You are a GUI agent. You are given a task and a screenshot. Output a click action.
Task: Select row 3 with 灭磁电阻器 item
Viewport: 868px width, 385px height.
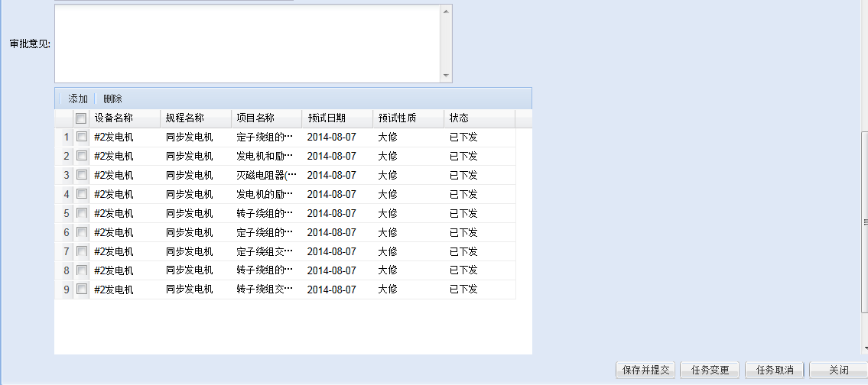[265, 175]
